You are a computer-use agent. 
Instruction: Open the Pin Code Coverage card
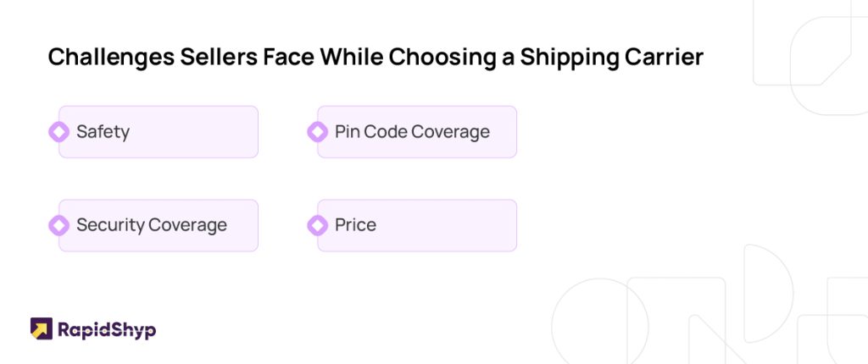click(417, 132)
